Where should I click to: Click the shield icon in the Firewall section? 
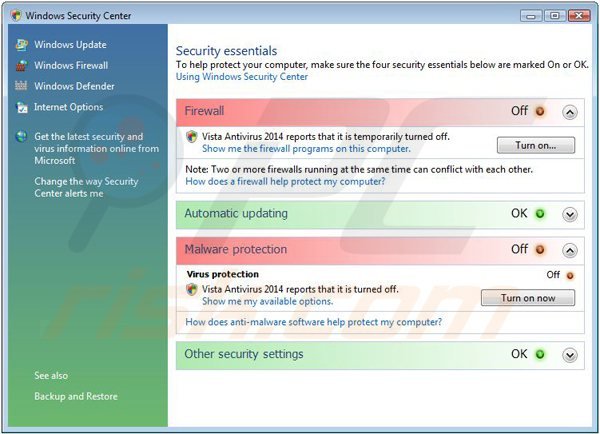[191, 137]
